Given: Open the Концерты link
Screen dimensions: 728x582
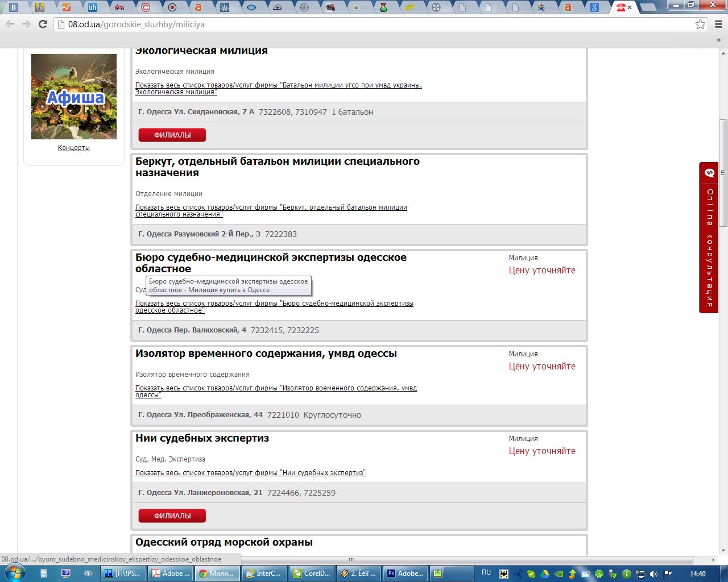Looking at the screenshot, I should tap(74, 148).
